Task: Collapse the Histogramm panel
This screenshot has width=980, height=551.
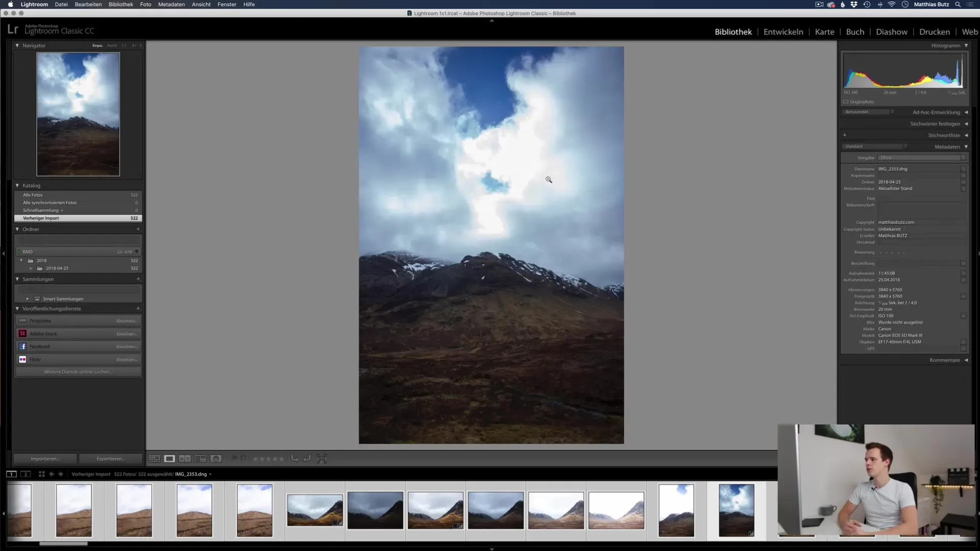Action: [x=966, y=45]
